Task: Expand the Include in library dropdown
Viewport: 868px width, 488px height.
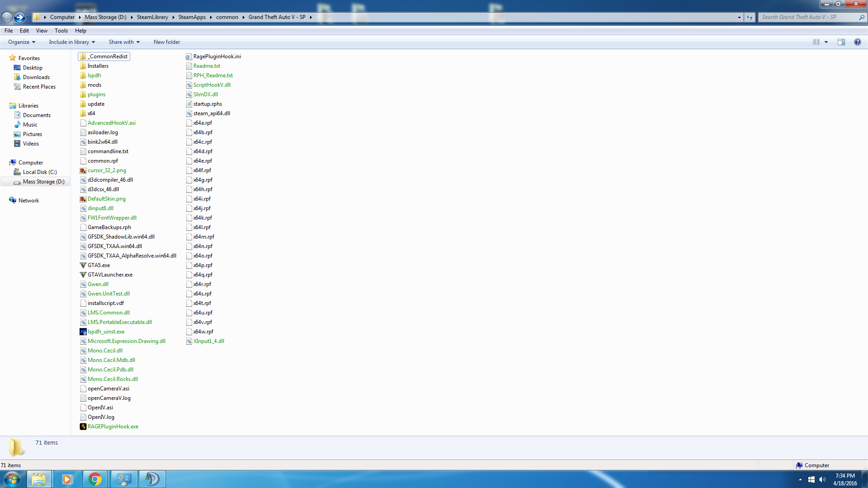Action: tap(72, 42)
